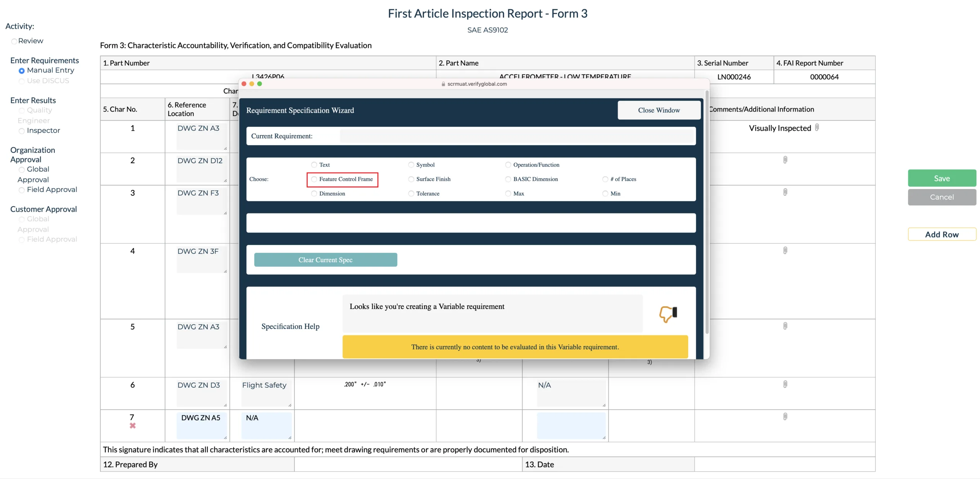The width and height of the screenshot is (980, 479).
Task: Click the .200" +/- .010" requirement in row 6
Action: (x=365, y=384)
